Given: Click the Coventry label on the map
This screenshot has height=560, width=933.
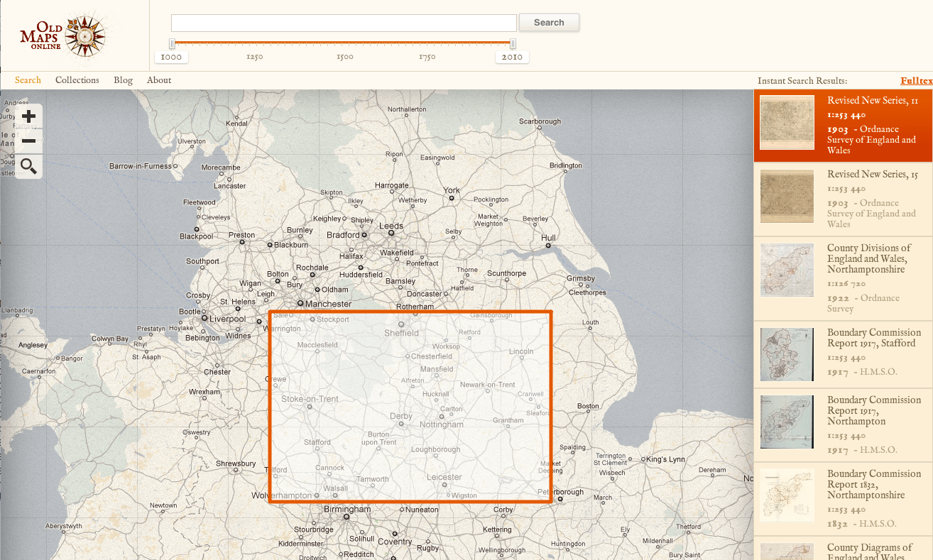Looking at the screenshot, I should (x=395, y=542).
